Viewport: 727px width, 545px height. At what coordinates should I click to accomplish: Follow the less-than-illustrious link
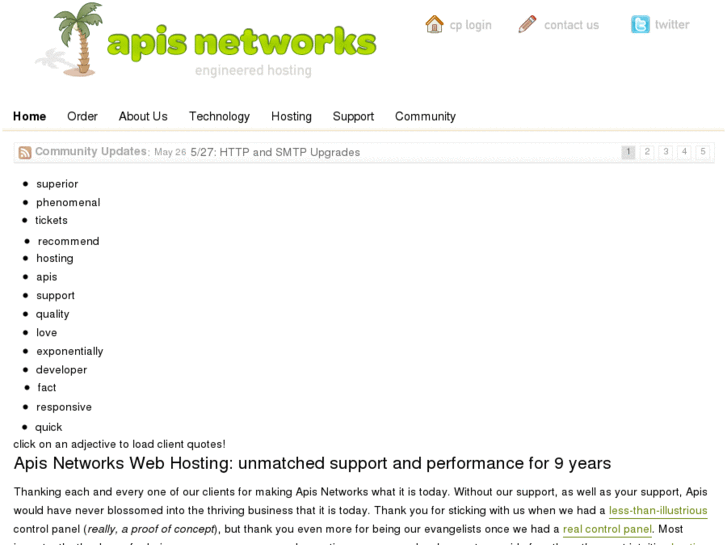(x=658, y=510)
